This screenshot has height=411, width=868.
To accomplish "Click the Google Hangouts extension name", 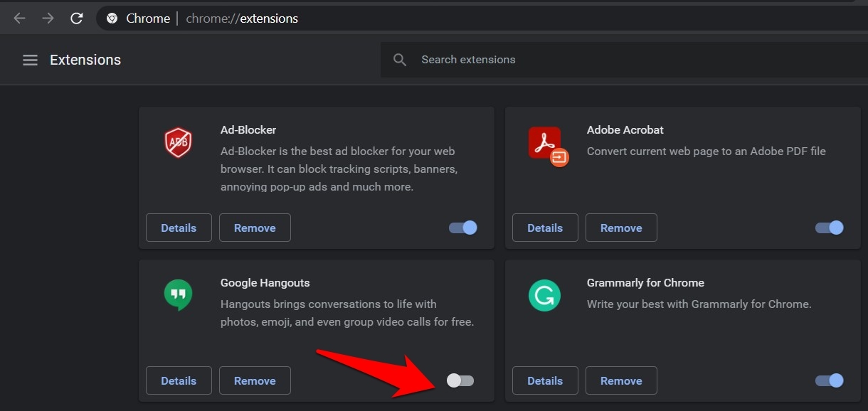I will (265, 283).
